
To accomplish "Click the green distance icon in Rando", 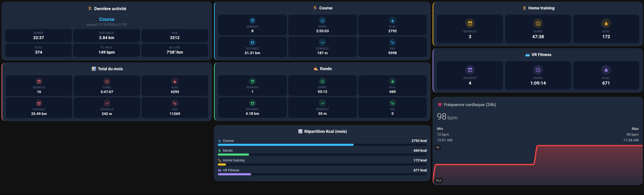I will (252, 103).
